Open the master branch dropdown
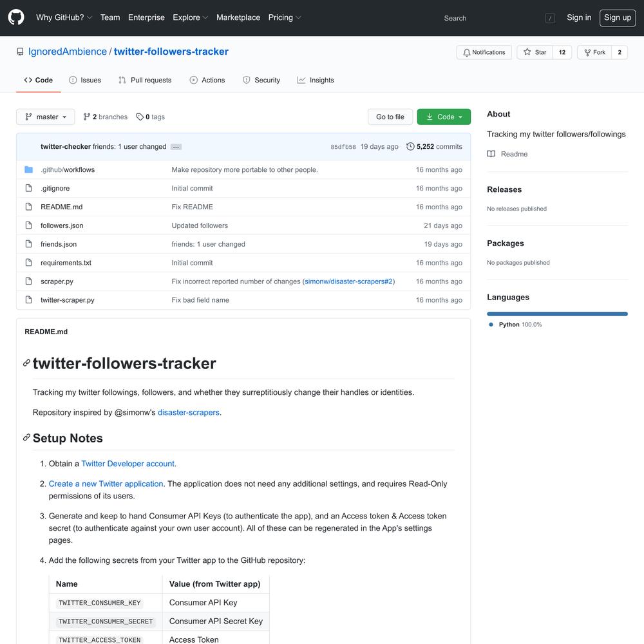 [46, 117]
